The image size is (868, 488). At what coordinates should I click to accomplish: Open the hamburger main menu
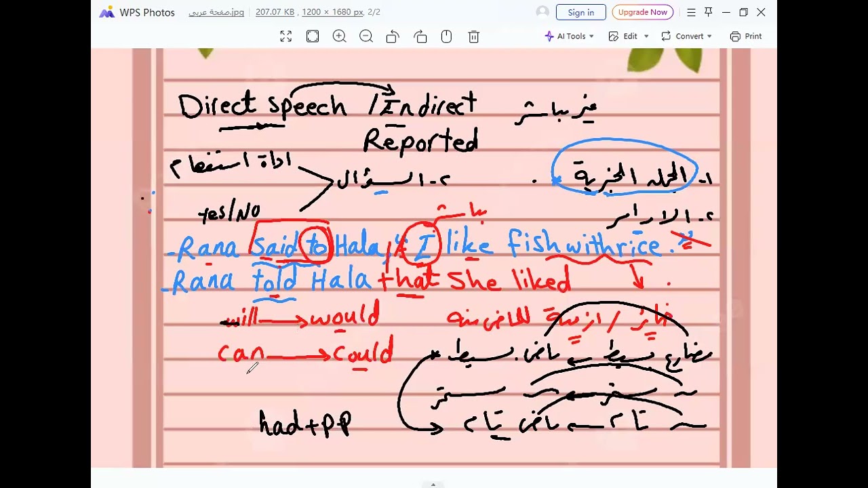(x=691, y=12)
